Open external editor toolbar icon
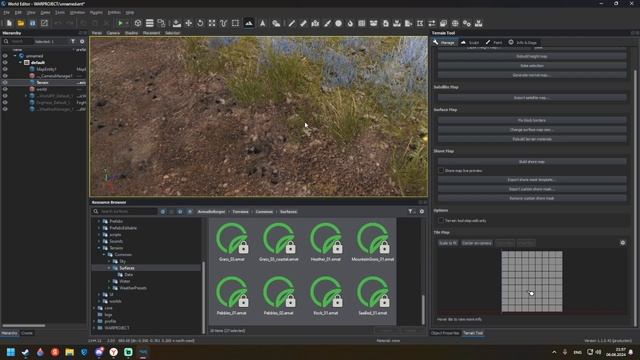Image resolution: width=640 pixels, height=360 pixels. coord(44,23)
